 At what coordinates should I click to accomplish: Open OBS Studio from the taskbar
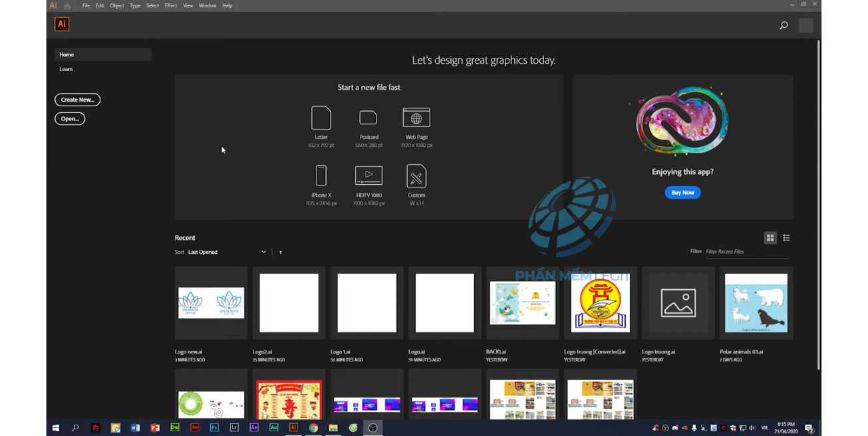373,428
